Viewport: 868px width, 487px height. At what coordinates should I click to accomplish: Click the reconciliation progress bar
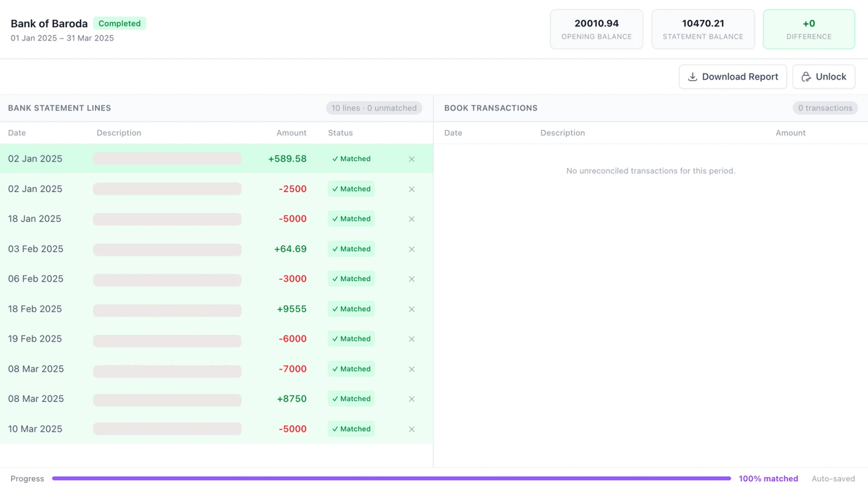(x=391, y=478)
